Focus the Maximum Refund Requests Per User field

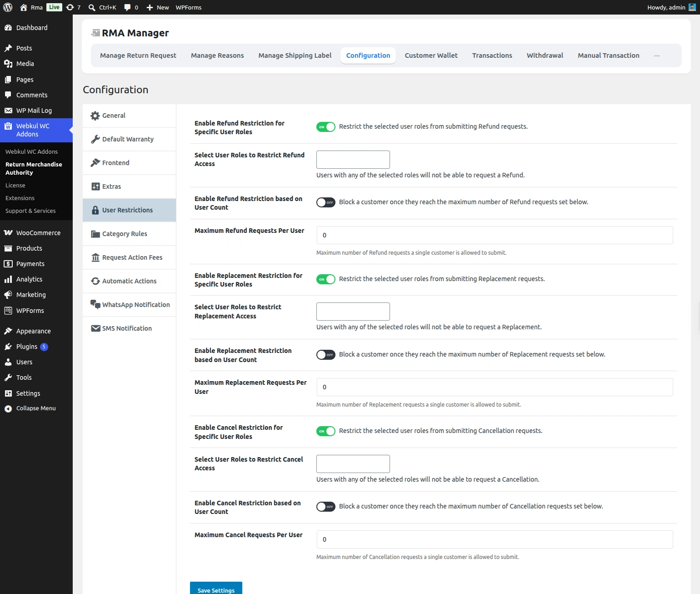click(x=495, y=235)
